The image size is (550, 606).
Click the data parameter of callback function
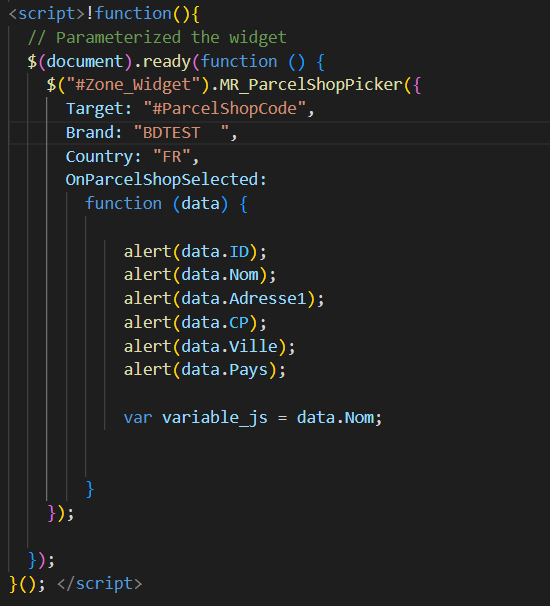pos(200,204)
